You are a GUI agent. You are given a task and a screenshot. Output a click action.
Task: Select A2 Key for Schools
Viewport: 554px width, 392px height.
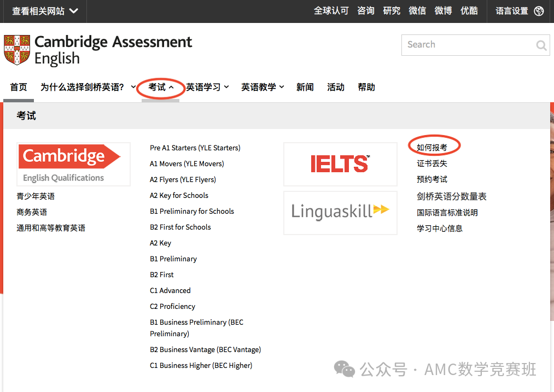coord(179,196)
